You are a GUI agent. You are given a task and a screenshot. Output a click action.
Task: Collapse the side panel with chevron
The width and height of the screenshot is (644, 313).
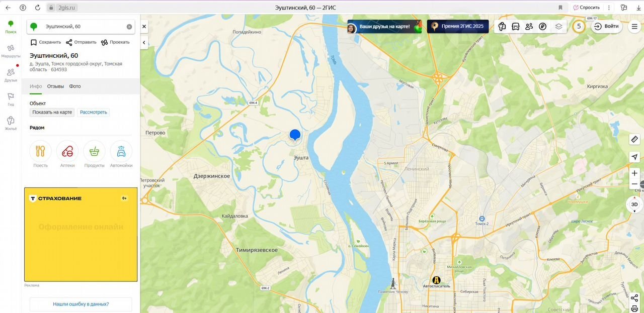144,43
